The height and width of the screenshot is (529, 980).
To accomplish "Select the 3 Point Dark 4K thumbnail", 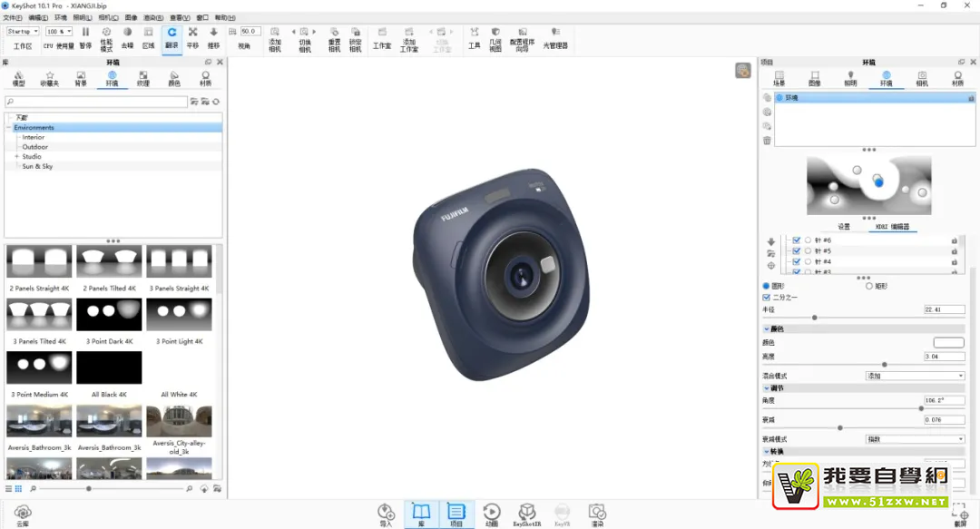I will pos(110,315).
